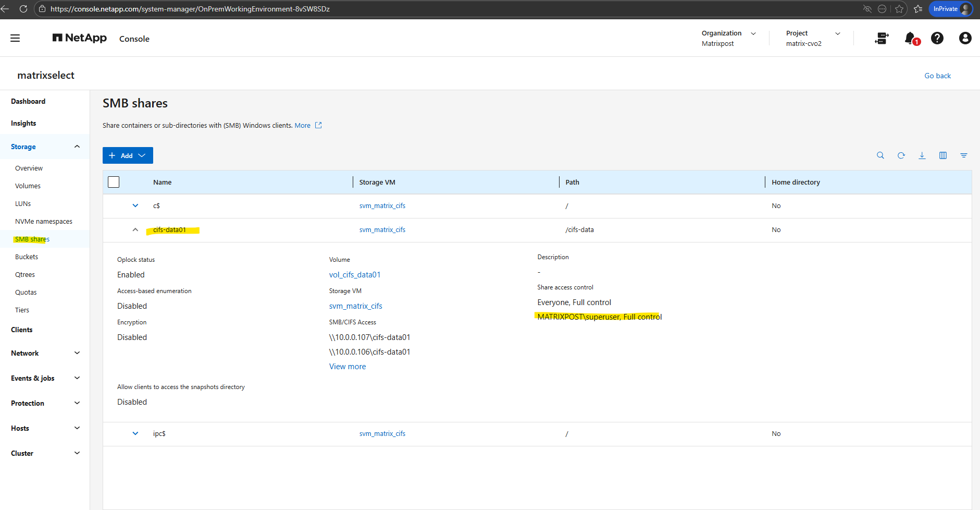980x510 pixels.
Task: Select Dashboard in the left navigation
Action: pyautogui.click(x=28, y=101)
